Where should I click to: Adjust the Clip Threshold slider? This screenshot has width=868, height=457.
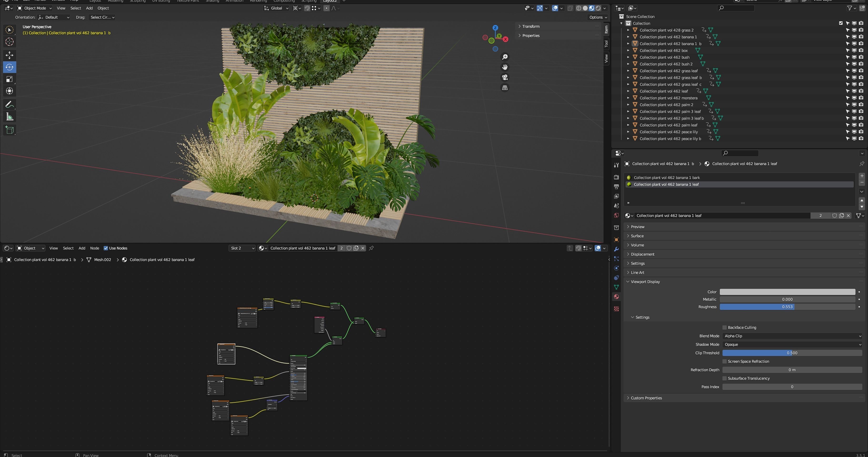point(792,353)
